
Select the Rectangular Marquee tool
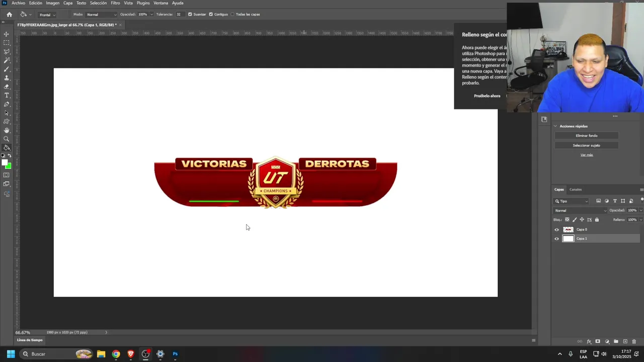point(7,43)
